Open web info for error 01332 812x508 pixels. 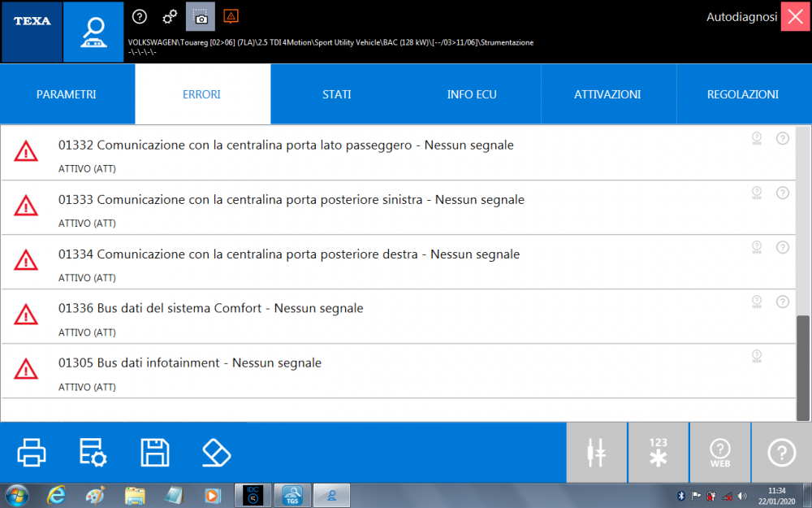(x=757, y=138)
